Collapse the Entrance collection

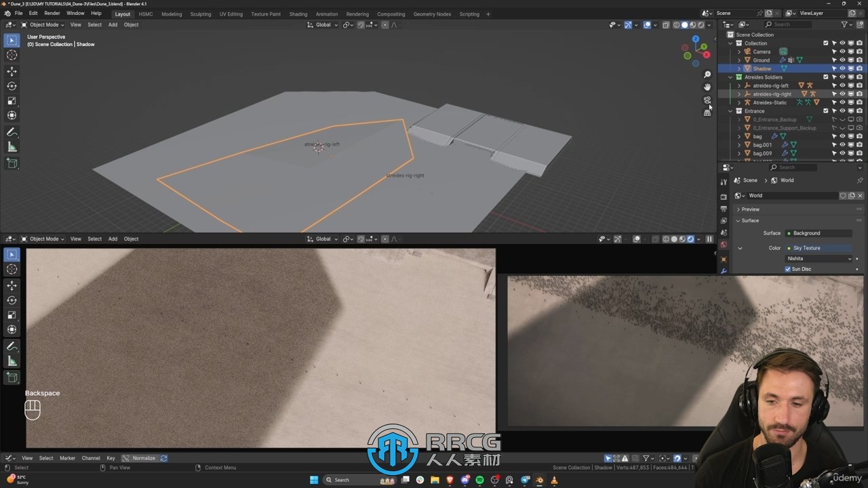730,111
